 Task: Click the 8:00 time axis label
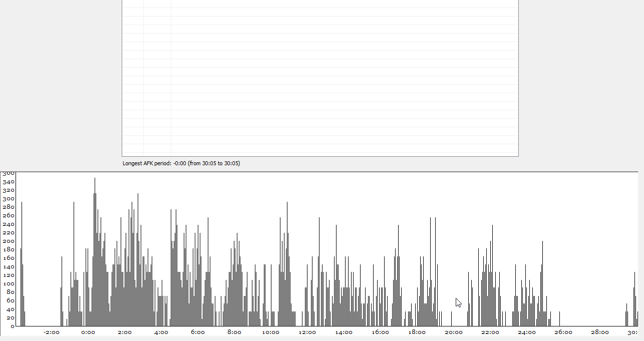[x=234, y=332]
